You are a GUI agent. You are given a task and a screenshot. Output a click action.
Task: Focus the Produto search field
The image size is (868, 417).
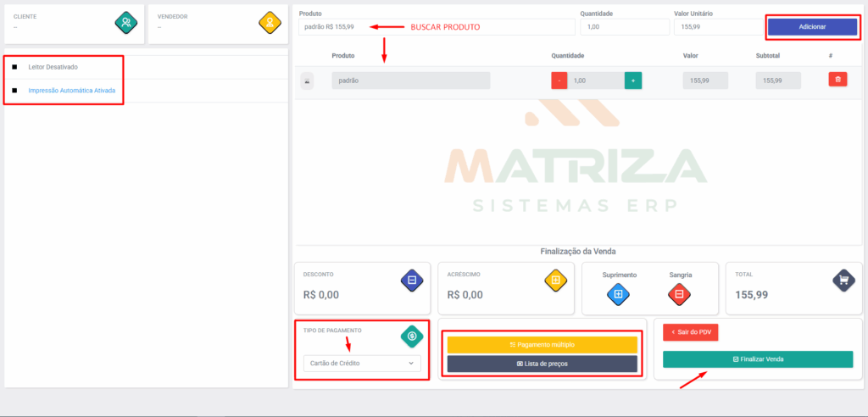point(437,27)
